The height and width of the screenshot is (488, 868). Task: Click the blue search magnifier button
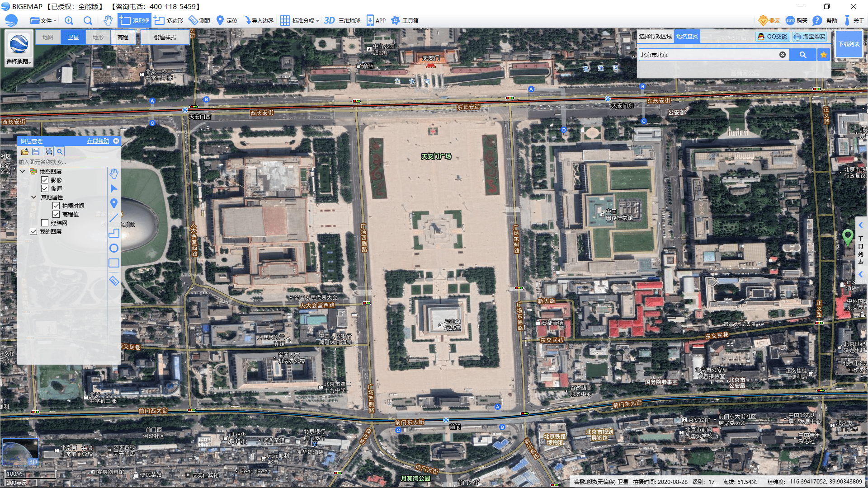click(803, 55)
